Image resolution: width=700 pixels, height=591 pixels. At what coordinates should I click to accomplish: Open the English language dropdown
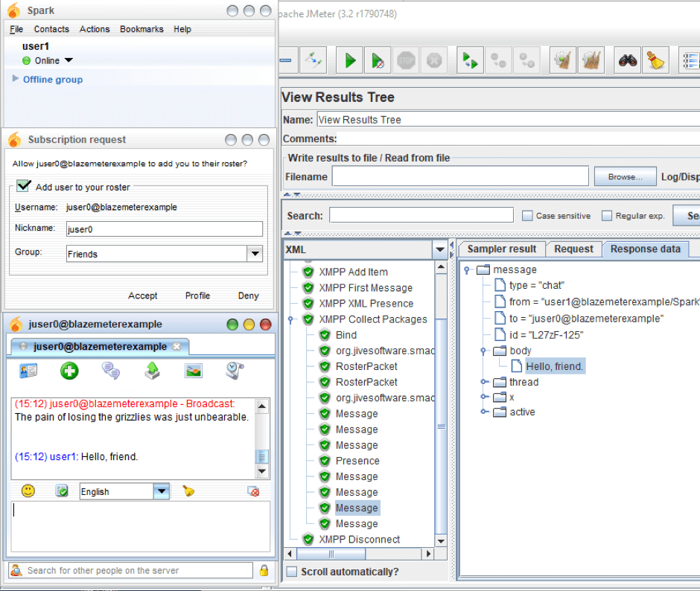click(x=162, y=491)
